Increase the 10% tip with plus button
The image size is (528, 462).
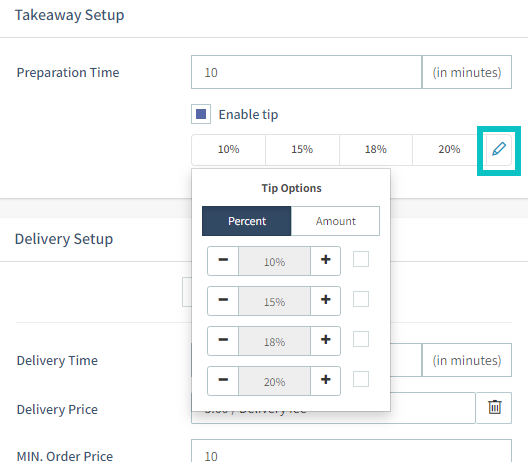coord(325,261)
